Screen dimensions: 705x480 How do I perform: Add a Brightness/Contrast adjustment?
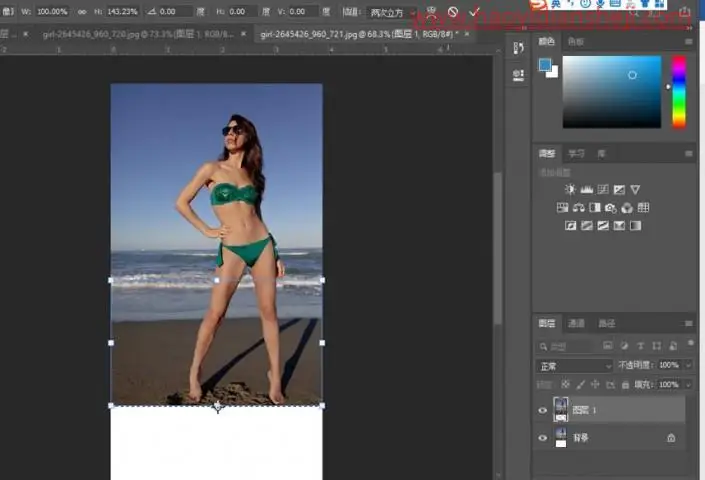click(x=570, y=189)
